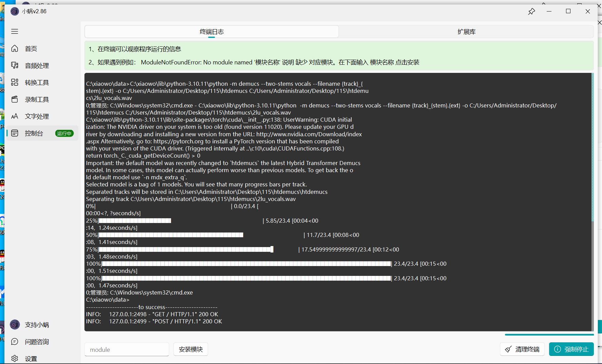602x364 pixels.
Task: Open 控制台 console page
Action: 34,134
